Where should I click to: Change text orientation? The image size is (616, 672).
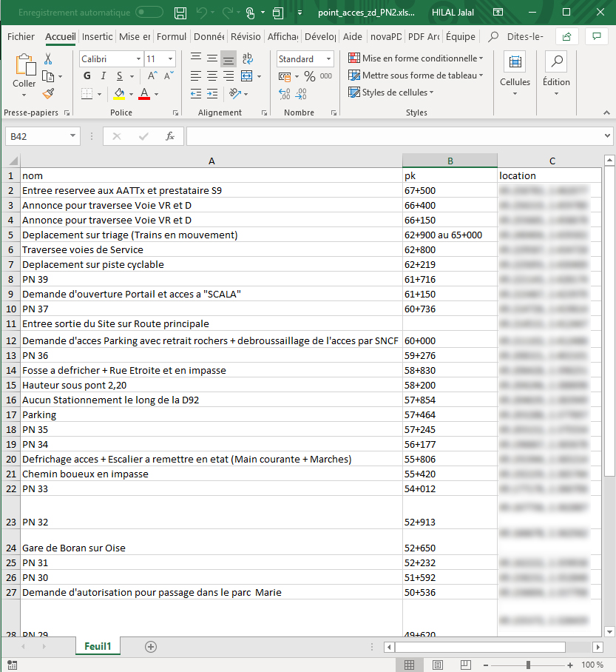coord(235,94)
